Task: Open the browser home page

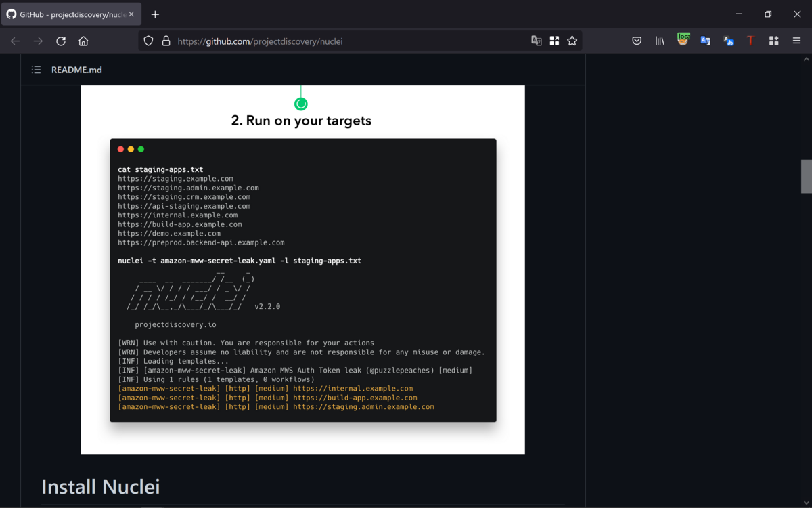Action: pyautogui.click(x=83, y=41)
